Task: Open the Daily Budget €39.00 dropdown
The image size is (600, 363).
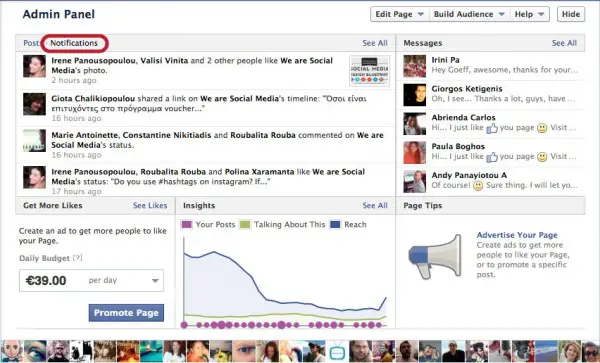Action: 91,280
